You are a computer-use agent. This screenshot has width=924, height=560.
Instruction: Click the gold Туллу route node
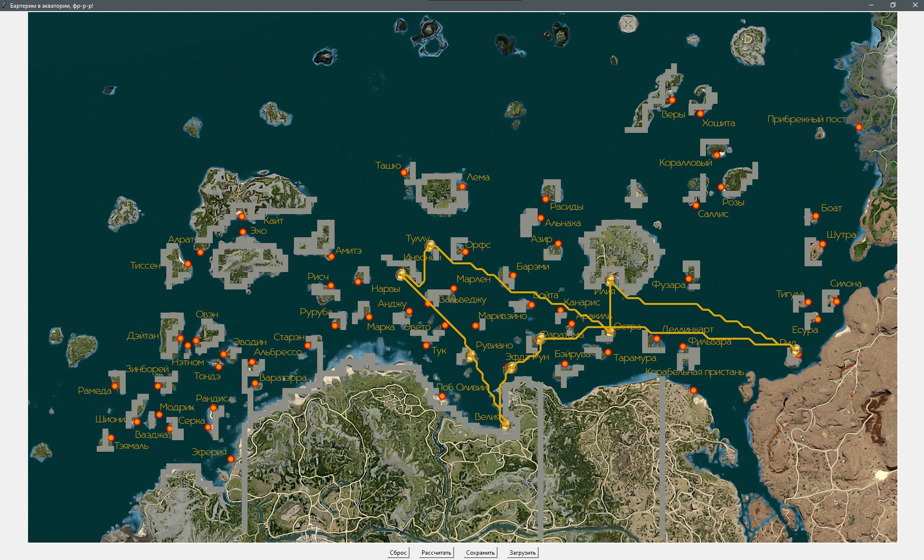coord(430,245)
